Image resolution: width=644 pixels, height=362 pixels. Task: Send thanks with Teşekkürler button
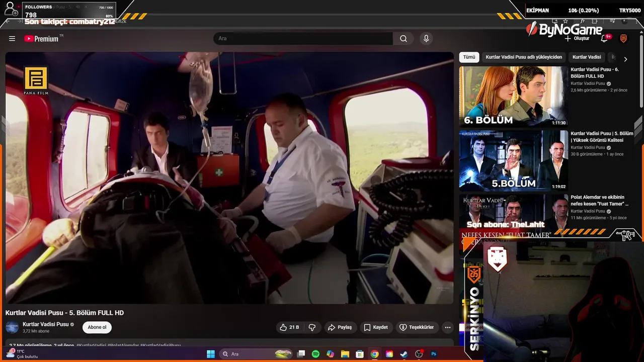click(x=417, y=327)
